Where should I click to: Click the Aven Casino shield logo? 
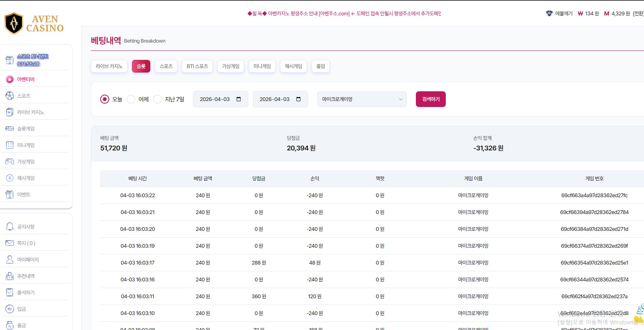click(x=14, y=24)
